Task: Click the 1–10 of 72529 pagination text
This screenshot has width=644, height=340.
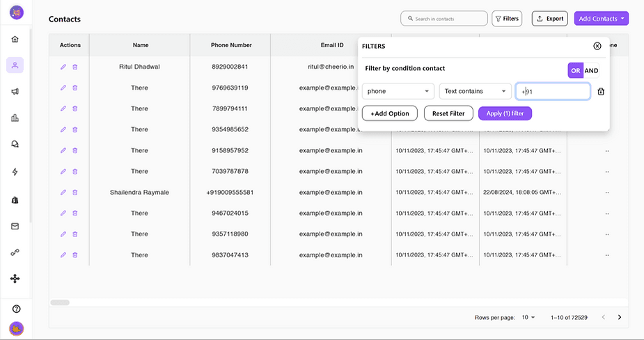Action: pyautogui.click(x=569, y=318)
